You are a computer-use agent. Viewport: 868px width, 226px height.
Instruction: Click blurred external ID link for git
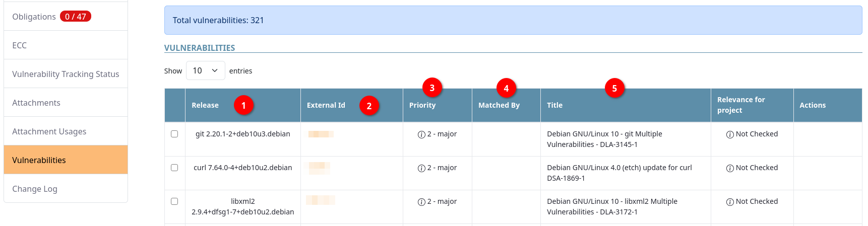pos(321,134)
